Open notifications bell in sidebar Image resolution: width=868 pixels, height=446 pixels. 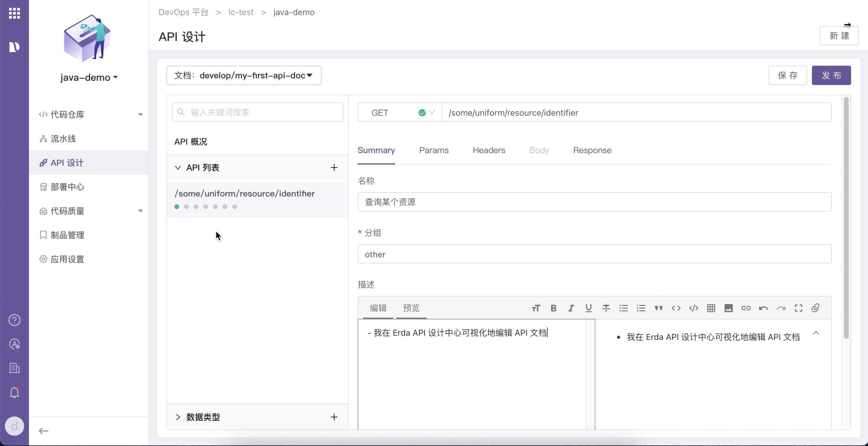[14, 392]
